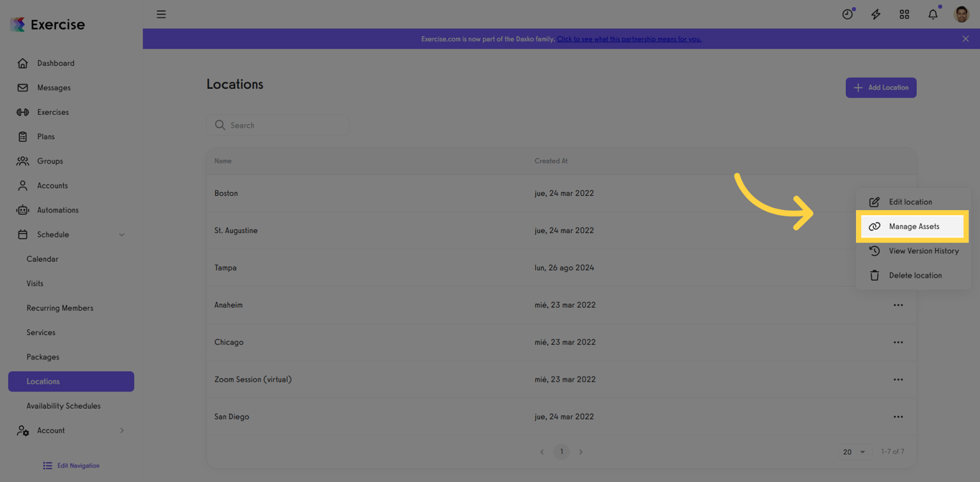This screenshot has height=482, width=980.
Task: Check notifications via bell icon
Action: (932, 14)
